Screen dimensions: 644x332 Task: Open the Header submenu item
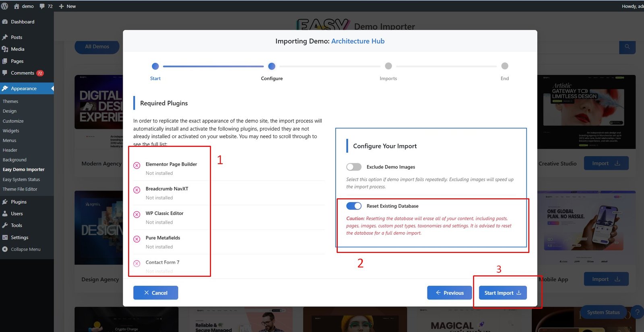coord(10,150)
